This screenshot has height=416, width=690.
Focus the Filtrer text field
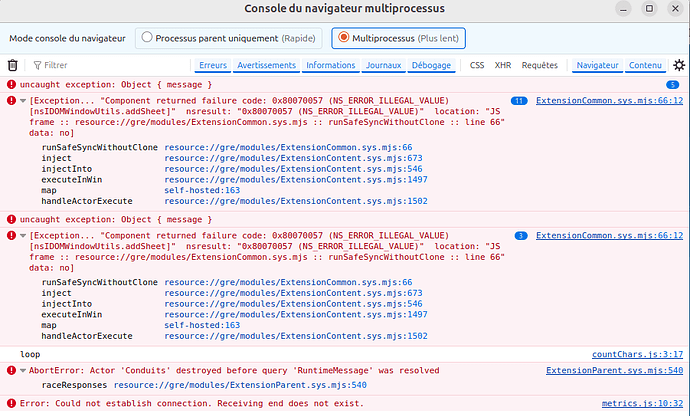click(110, 65)
